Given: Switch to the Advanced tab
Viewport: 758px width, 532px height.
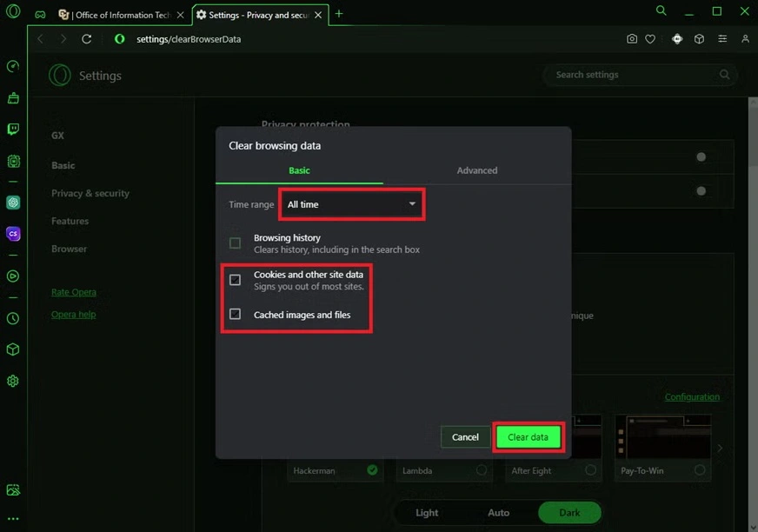Looking at the screenshot, I should click(477, 170).
